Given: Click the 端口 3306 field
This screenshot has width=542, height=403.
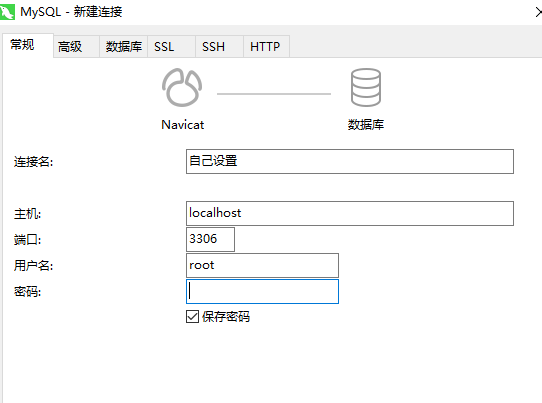Looking at the screenshot, I should tap(210, 239).
